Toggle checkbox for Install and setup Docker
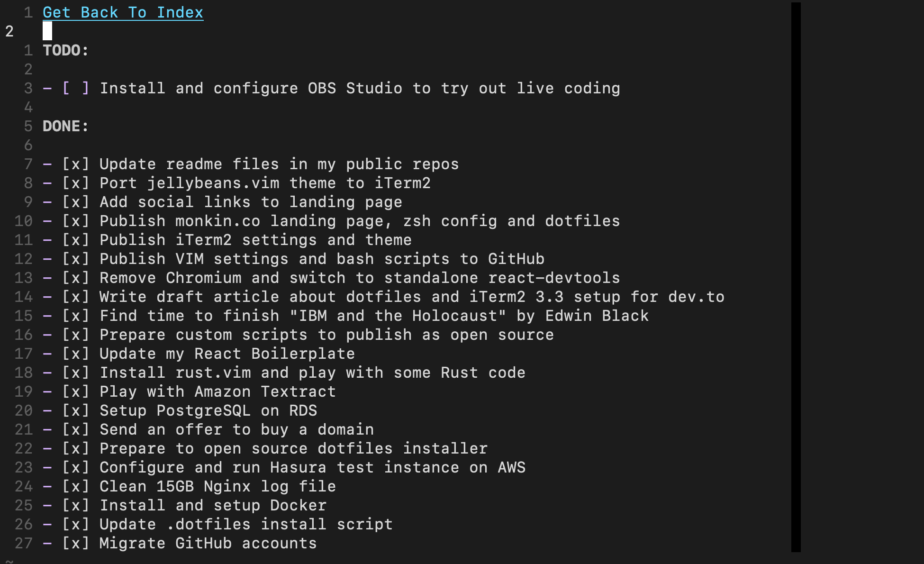Screen dimensions: 924x564 [76, 505]
